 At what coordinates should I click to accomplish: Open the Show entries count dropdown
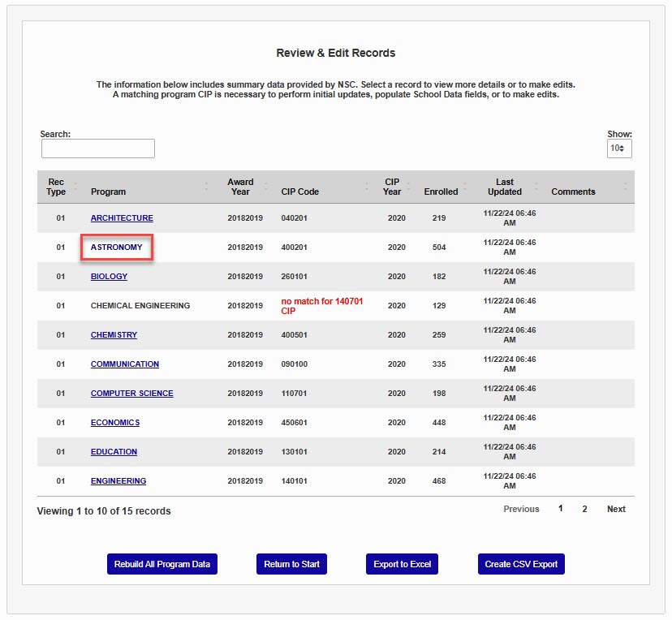tap(619, 149)
